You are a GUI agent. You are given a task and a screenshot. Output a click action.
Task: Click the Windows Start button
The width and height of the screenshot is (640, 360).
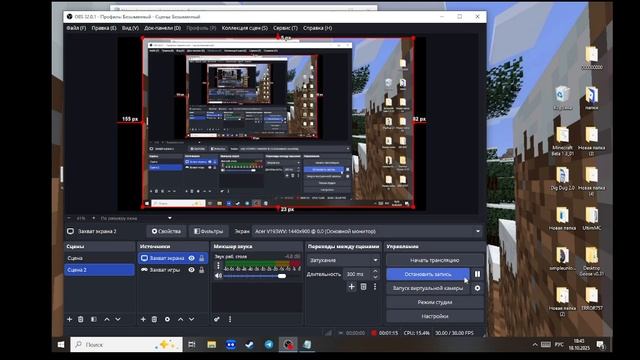point(61,344)
